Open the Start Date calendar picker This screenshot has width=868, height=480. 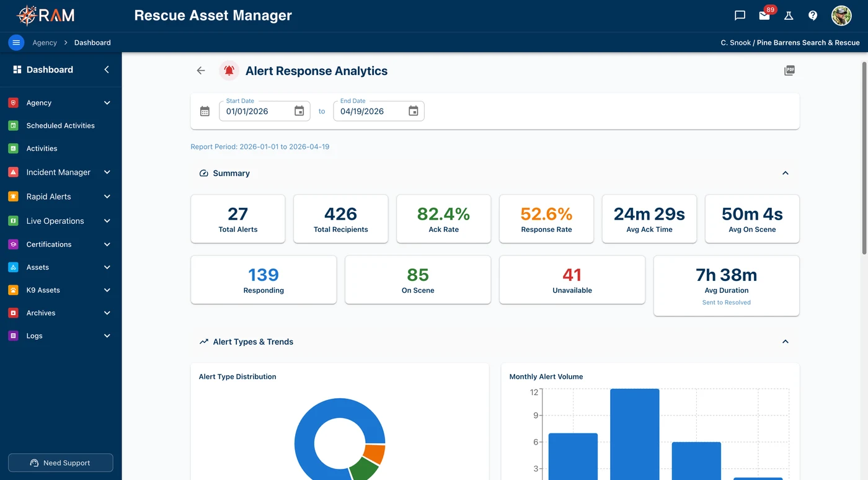click(x=299, y=111)
